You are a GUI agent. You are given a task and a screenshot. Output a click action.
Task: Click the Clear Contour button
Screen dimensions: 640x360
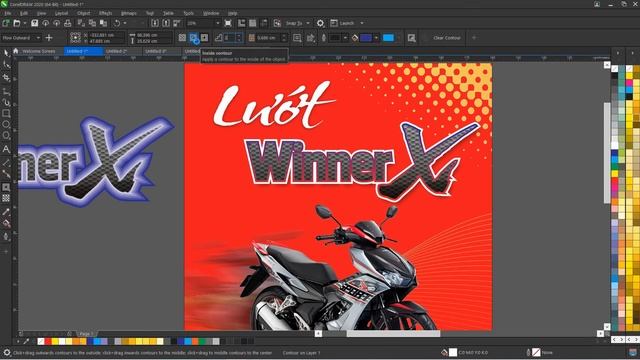tap(447, 38)
